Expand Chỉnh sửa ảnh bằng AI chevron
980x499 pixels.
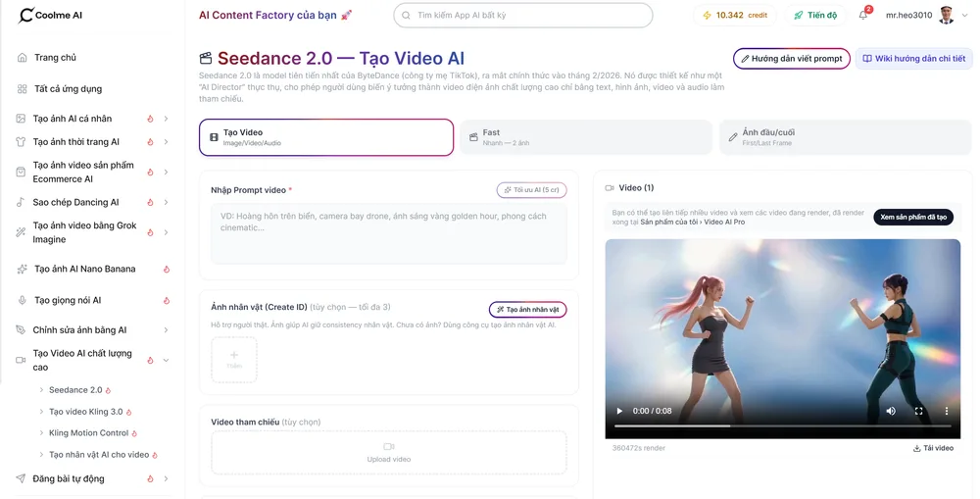click(166, 329)
